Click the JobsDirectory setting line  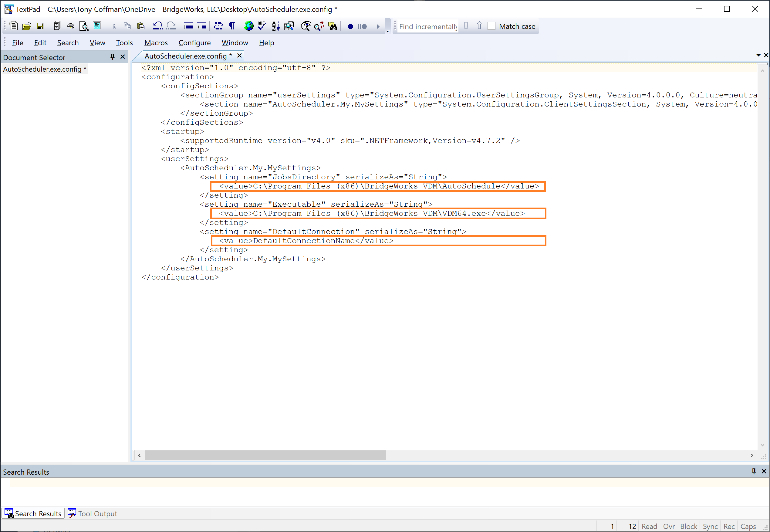[x=323, y=177]
